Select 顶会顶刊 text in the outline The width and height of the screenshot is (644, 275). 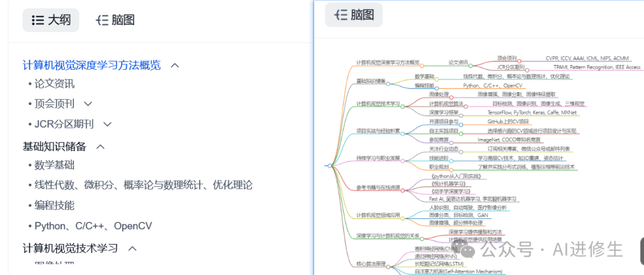pyautogui.click(x=55, y=104)
